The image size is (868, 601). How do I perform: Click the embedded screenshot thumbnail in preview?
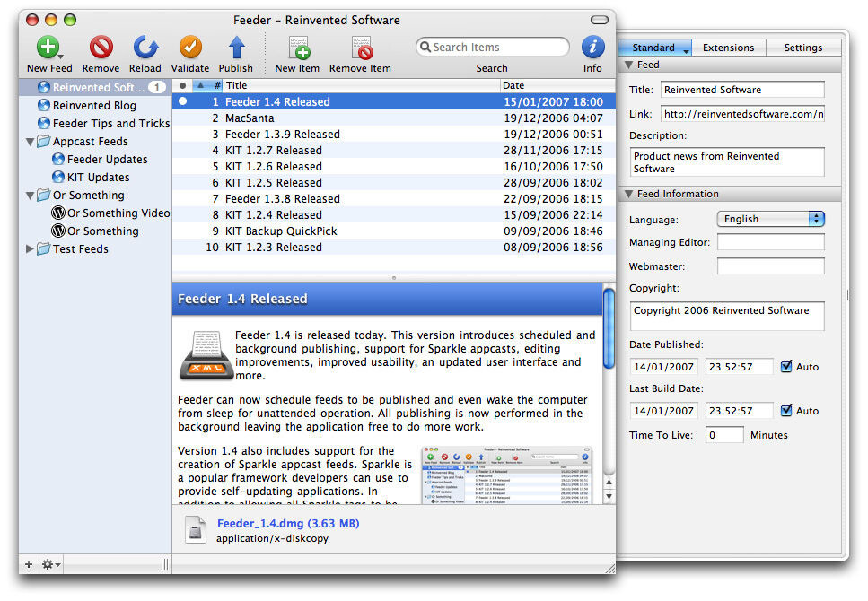click(x=506, y=475)
